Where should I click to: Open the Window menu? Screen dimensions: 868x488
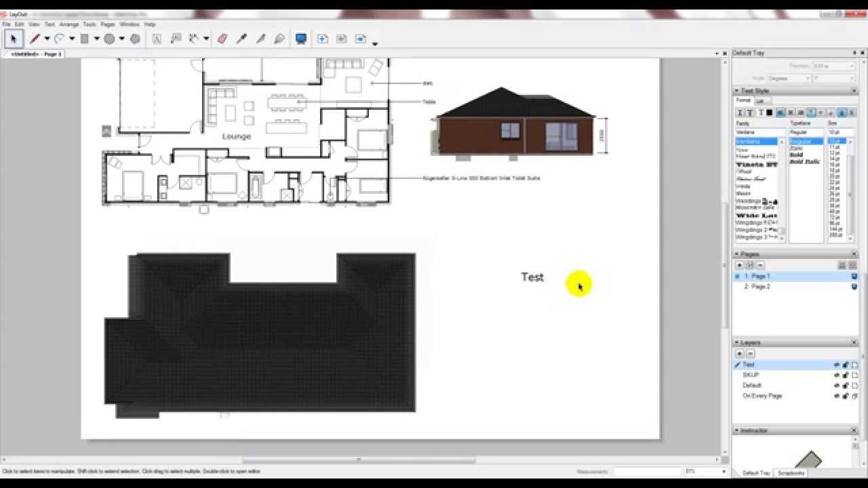point(129,24)
